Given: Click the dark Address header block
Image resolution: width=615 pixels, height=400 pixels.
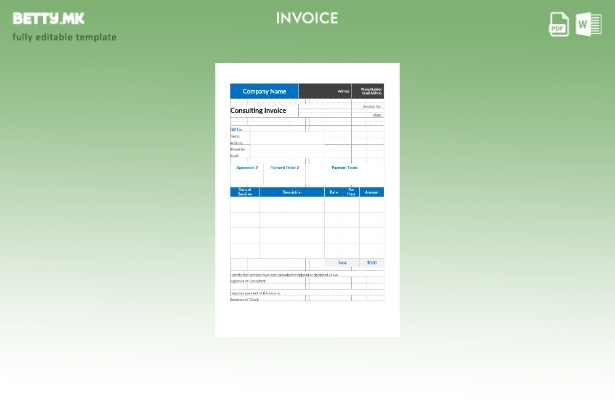Looking at the screenshot, I should (x=326, y=91).
